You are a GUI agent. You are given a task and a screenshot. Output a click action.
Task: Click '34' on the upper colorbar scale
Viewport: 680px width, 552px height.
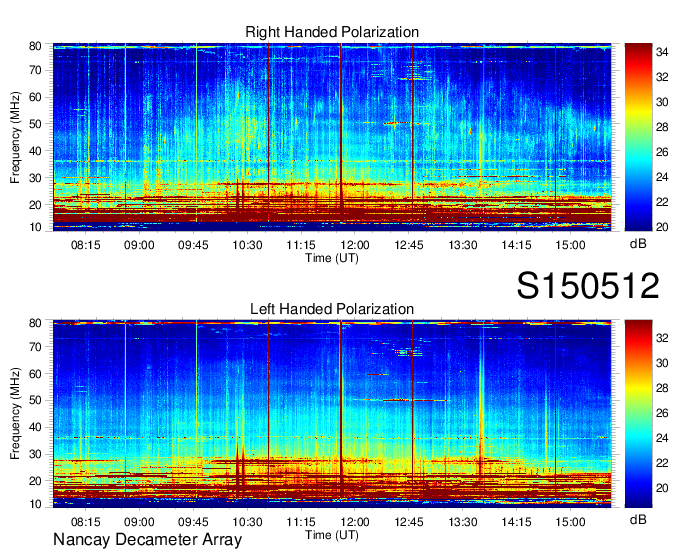click(x=662, y=52)
